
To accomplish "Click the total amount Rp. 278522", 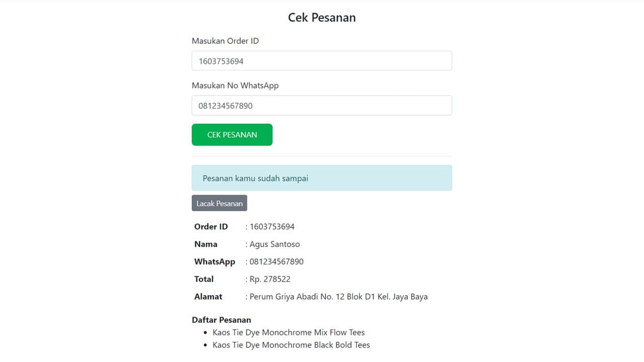I will [270, 279].
